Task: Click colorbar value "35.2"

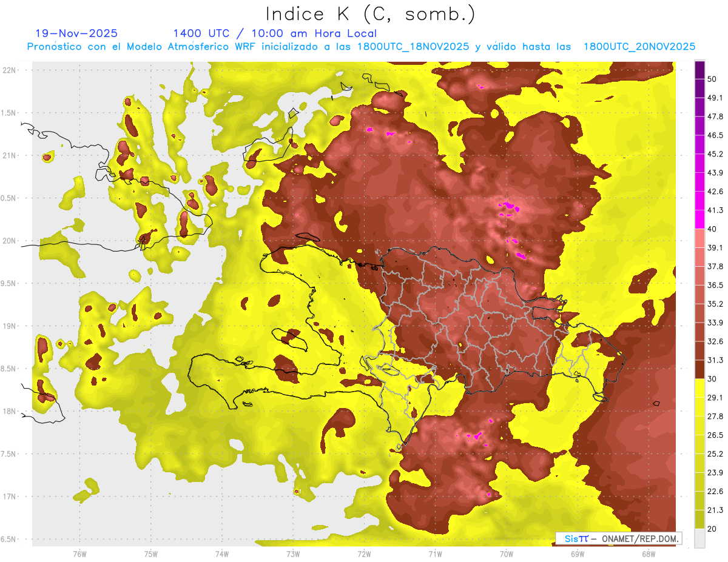Action: click(x=715, y=304)
